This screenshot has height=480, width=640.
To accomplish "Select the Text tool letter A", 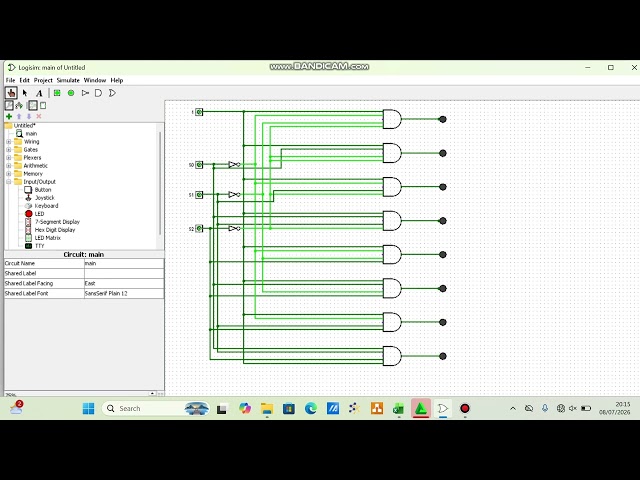I will click(39, 93).
